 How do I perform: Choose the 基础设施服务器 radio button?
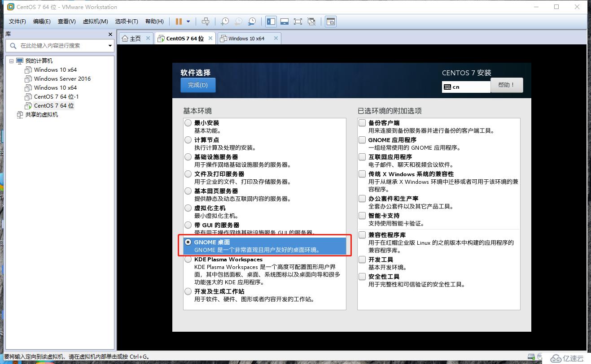pos(188,157)
